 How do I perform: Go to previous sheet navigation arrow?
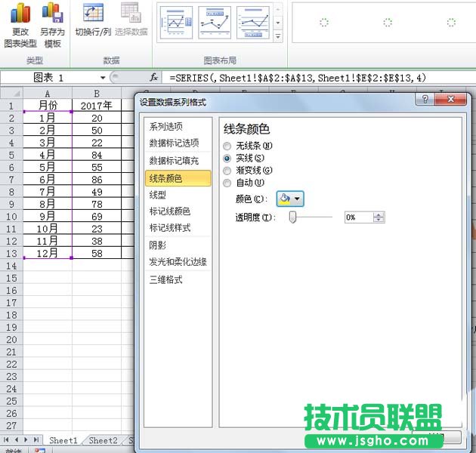(17, 439)
